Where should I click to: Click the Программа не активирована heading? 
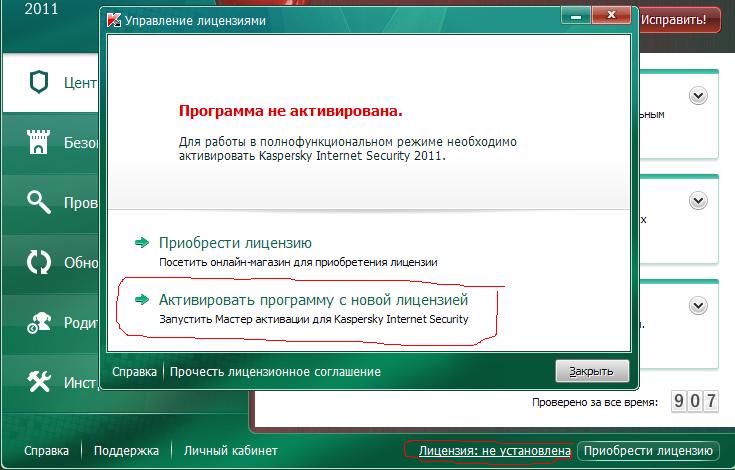(x=291, y=111)
